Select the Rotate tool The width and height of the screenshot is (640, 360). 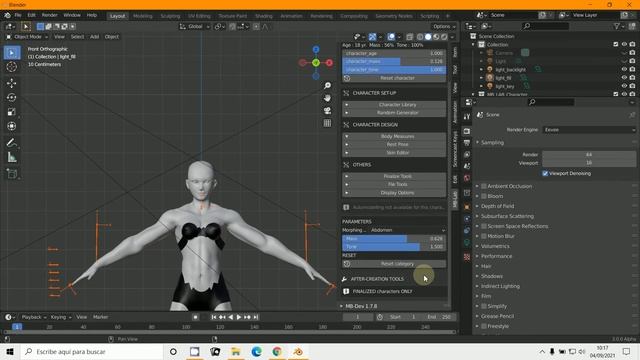[11, 98]
